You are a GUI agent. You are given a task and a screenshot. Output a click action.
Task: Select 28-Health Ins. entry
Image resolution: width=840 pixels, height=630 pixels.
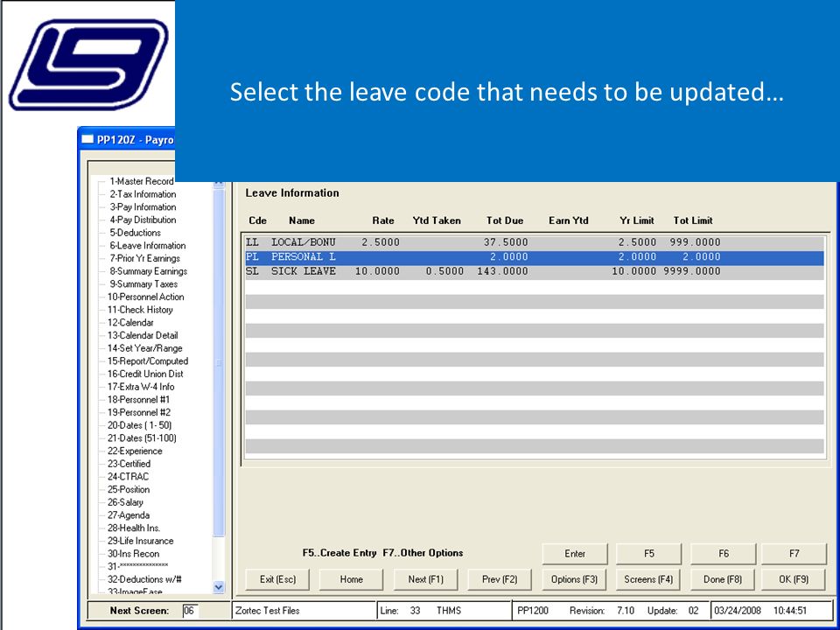pyautogui.click(x=133, y=528)
